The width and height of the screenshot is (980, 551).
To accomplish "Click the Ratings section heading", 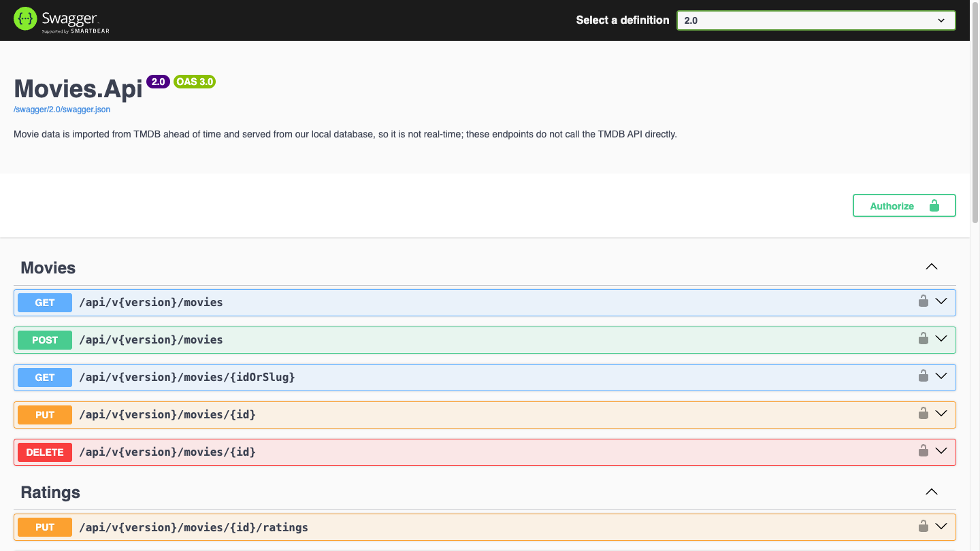I will click(50, 492).
